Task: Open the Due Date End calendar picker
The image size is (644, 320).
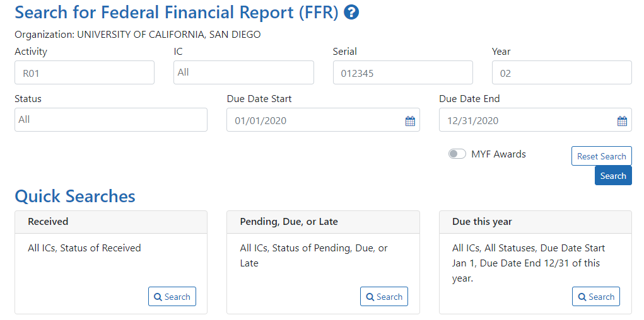Action: tap(622, 121)
